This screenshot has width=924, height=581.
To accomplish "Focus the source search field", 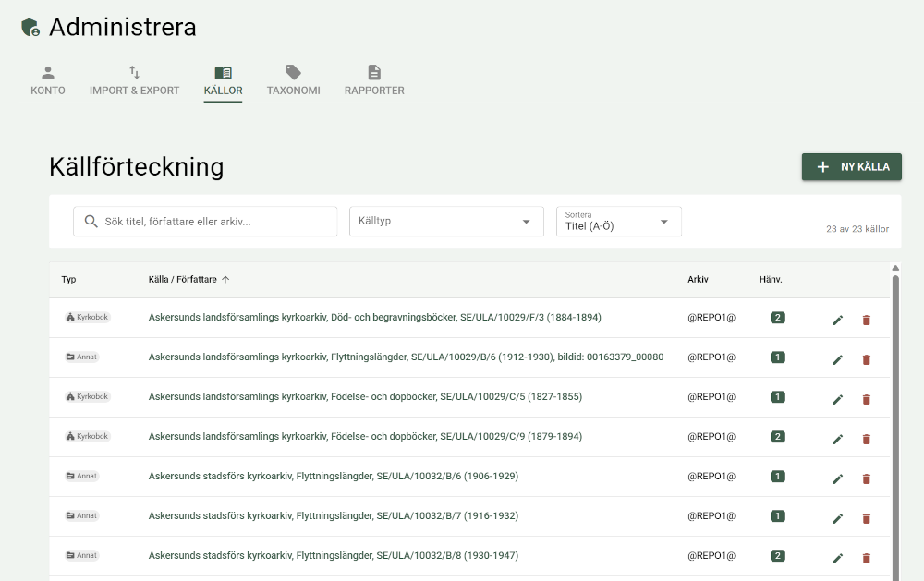I will coord(205,222).
